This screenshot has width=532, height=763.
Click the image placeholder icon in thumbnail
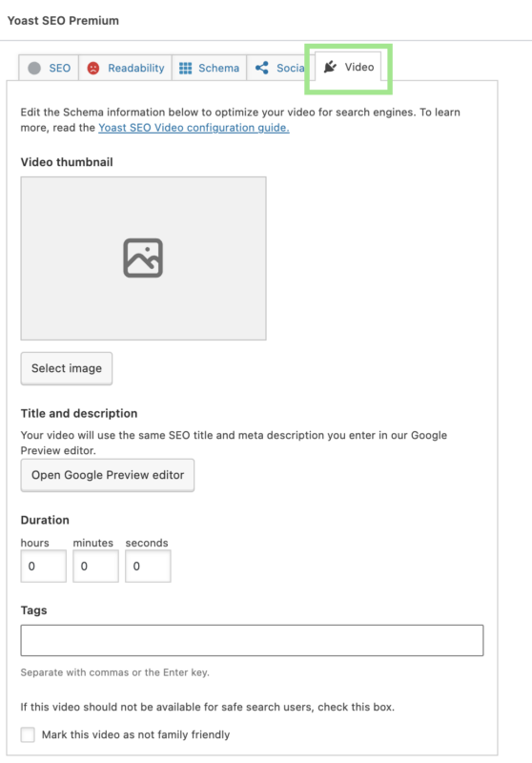click(143, 258)
